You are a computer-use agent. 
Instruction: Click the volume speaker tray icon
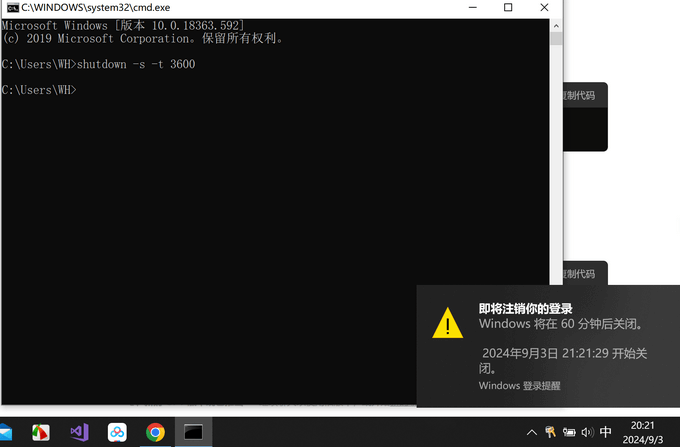pyautogui.click(x=587, y=432)
